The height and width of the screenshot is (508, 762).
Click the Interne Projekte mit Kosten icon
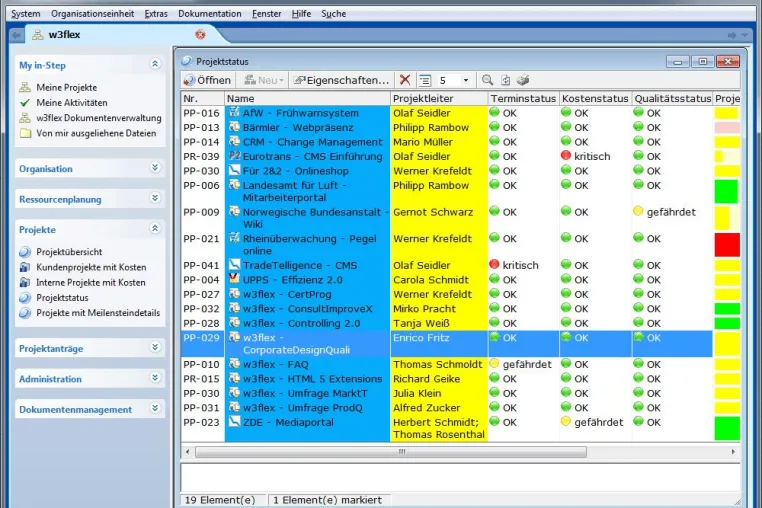[x=25, y=282]
